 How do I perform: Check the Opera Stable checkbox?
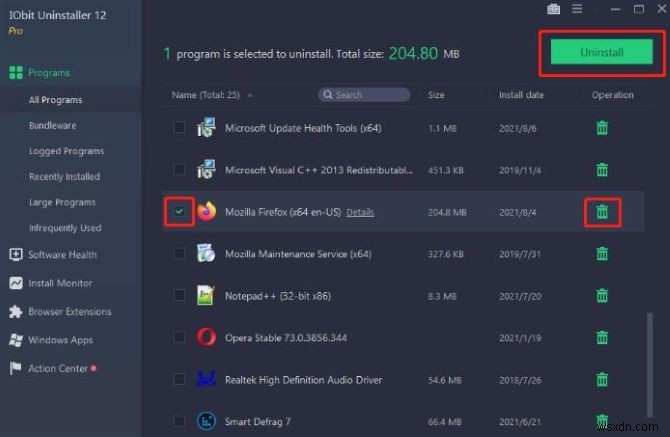tap(179, 337)
